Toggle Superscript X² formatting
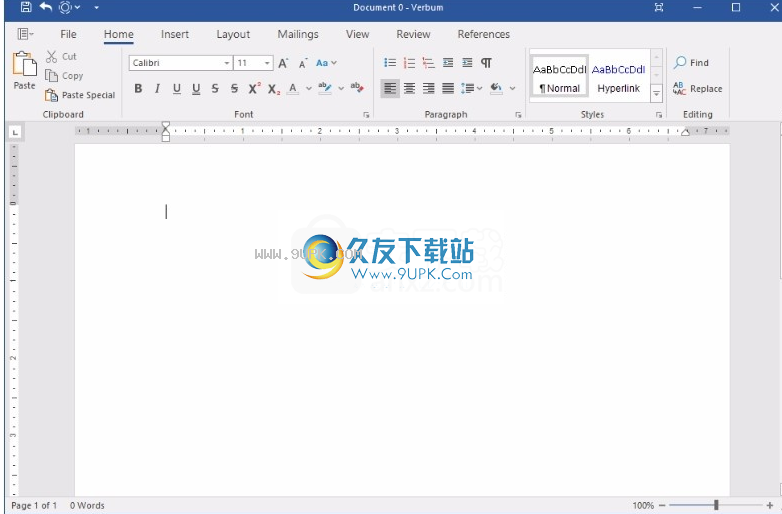 click(254, 88)
